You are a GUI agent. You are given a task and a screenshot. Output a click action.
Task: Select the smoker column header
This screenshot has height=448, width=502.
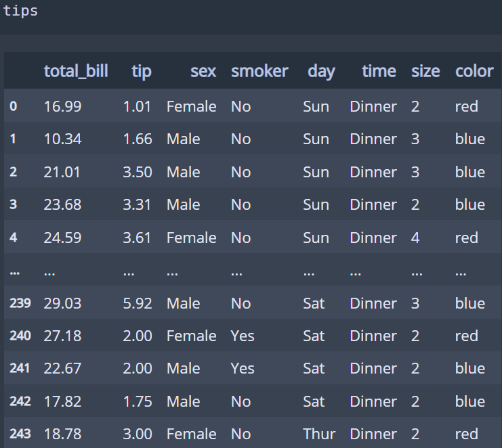(x=259, y=71)
